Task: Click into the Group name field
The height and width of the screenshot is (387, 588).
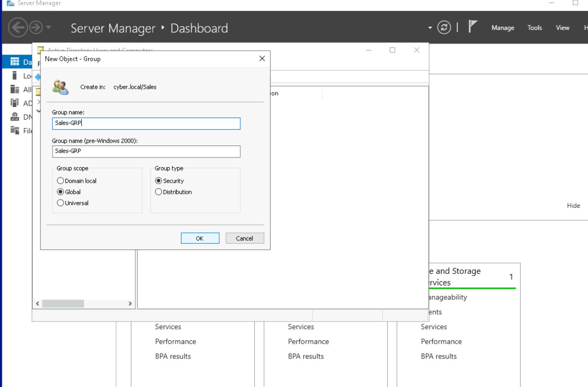Action: [146, 123]
